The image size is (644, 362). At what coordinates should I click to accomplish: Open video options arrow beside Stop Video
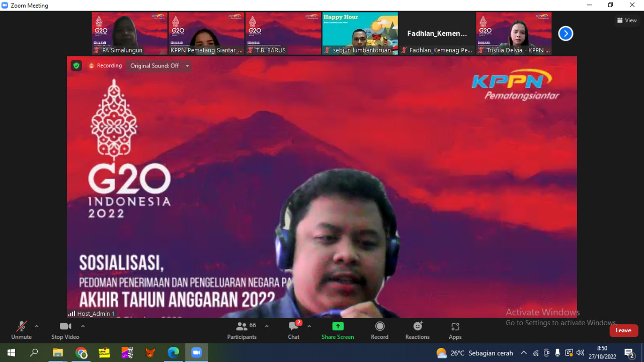click(x=83, y=326)
